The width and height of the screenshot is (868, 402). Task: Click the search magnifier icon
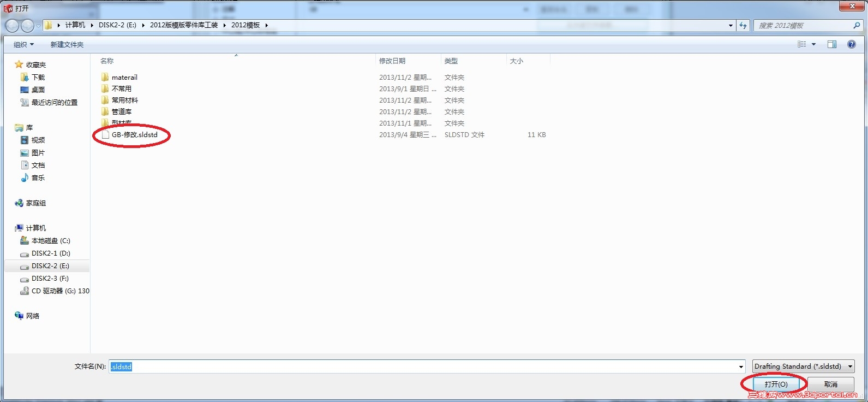pos(857,25)
